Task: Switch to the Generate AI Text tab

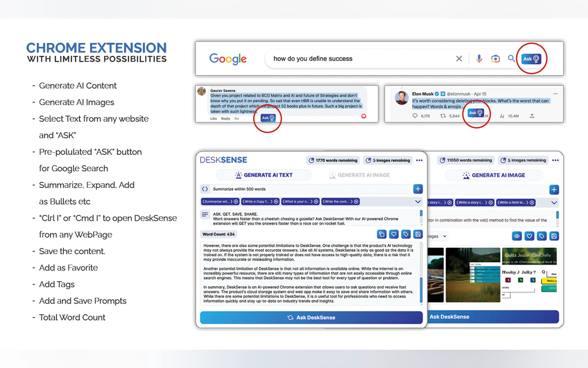Action: pyautogui.click(x=263, y=175)
